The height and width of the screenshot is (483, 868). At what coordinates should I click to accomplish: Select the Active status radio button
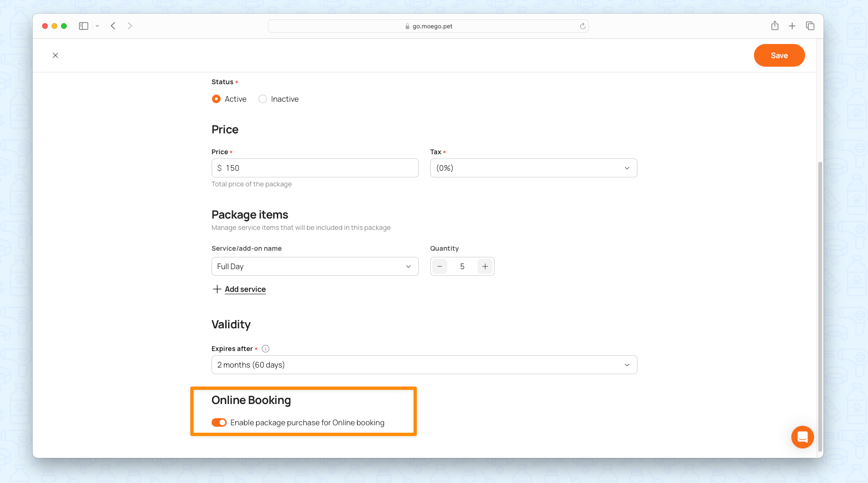tap(216, 99)
